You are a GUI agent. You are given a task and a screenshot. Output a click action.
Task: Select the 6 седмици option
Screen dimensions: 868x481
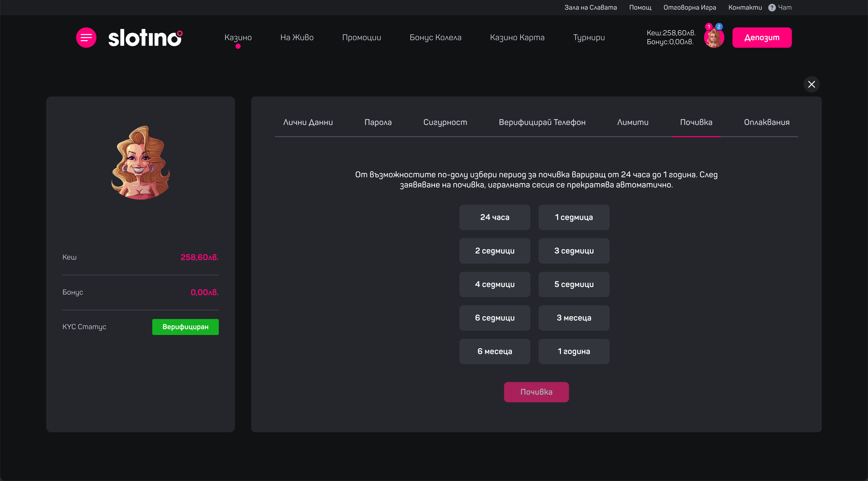tap(494, 318)
